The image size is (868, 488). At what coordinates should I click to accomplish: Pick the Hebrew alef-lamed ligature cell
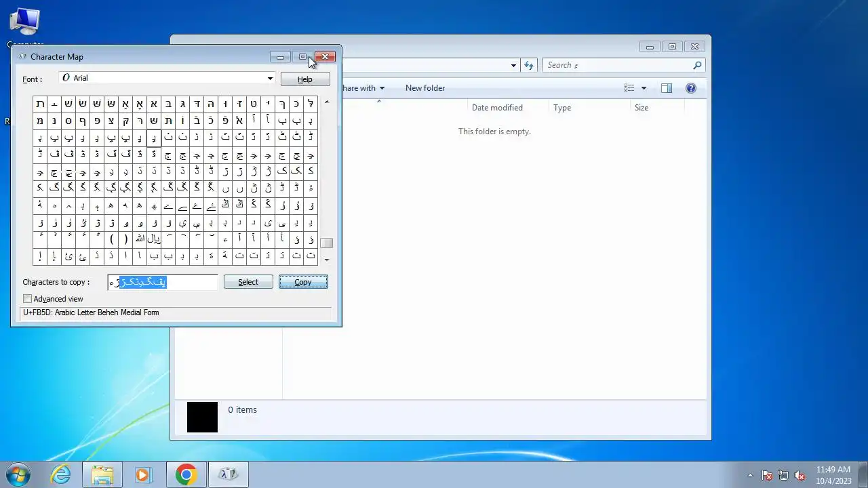(239, 121)
